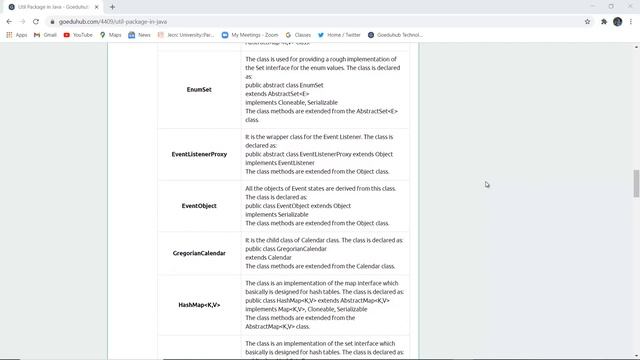
Task: Click 'It is the child class of Calendar class'
Action: (x=292, y=240)
